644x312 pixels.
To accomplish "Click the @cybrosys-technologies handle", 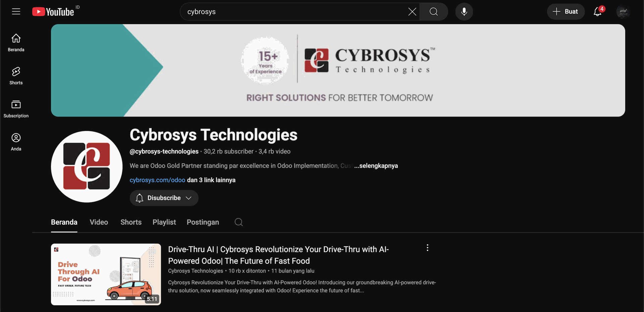I will tap(164, 151).
